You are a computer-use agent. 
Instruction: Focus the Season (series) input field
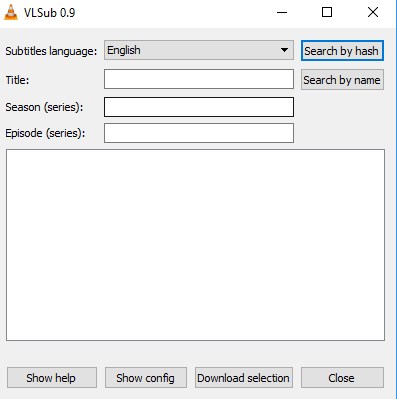199,107
